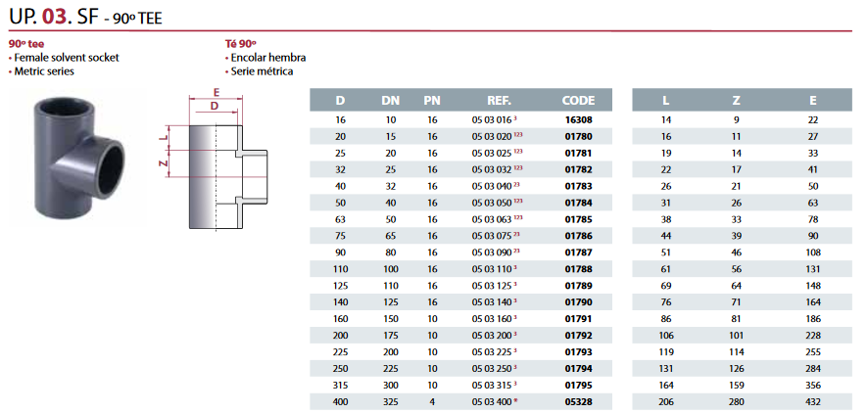Click the Z column header in table
Screen dimensions: 868x413
737,100
